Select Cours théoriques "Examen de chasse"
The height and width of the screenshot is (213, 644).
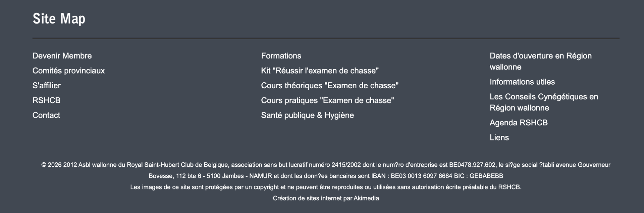click(330, 85)
